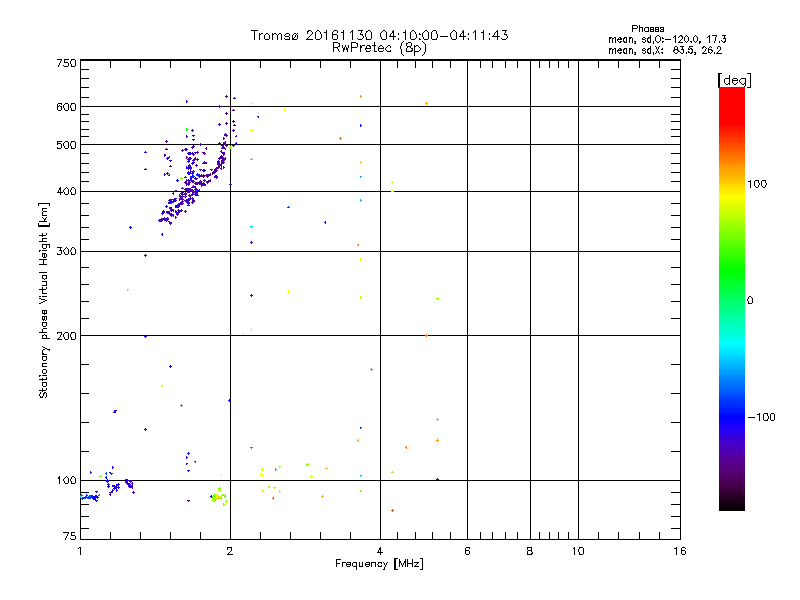Click the x-axis tick label 2
This screenshot has height=600, width=800.
pyautogui.click(x=230, y=551)
